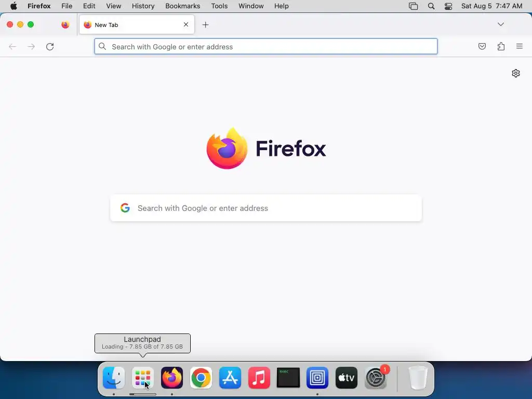Select the New Tab tab
Viewport: 532px width, 399px height.
click(x=137, y=25)
